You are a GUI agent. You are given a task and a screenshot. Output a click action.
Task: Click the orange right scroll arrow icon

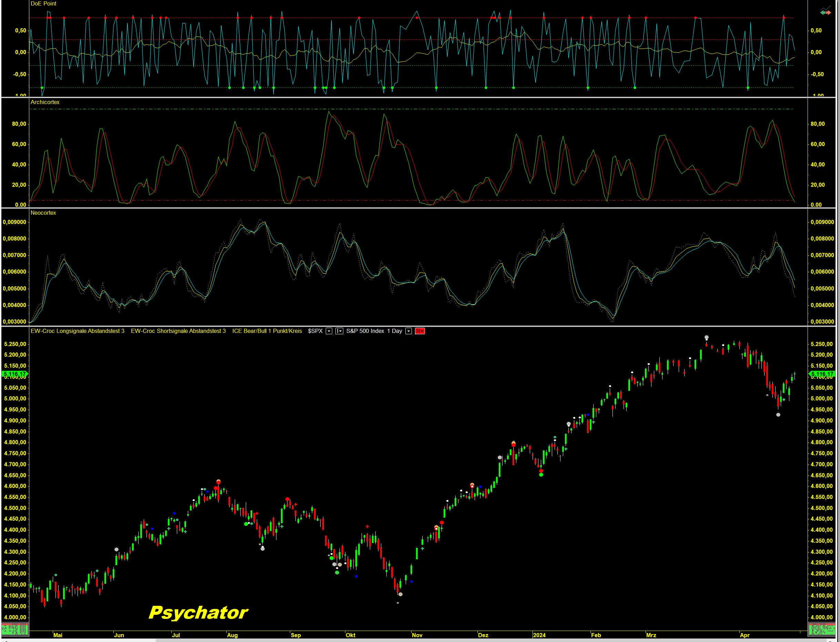tap(829, 13)
